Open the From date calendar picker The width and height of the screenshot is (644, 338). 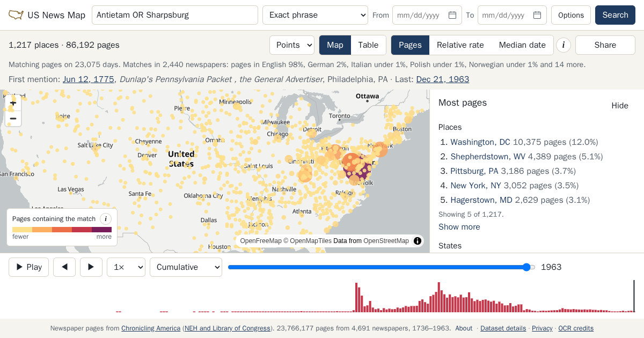(452, 15)
